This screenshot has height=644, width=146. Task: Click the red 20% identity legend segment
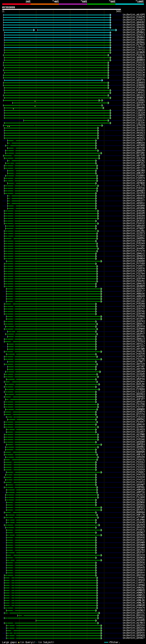click(16, 4)
